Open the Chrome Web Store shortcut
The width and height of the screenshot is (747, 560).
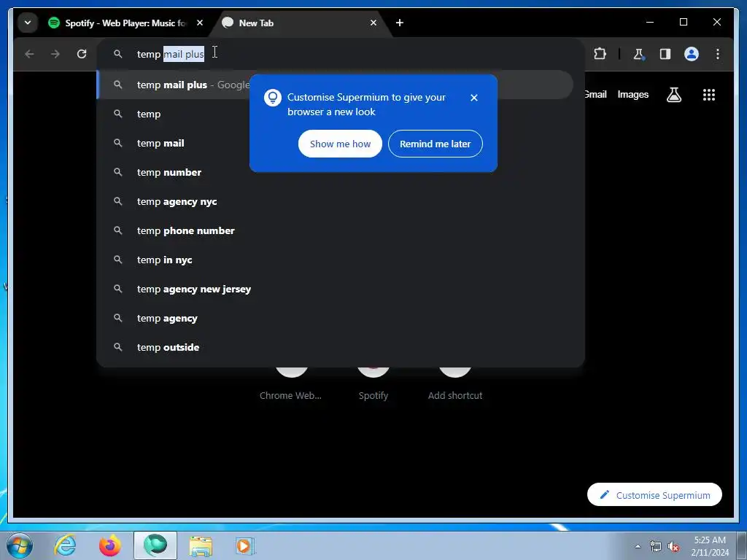290,385
